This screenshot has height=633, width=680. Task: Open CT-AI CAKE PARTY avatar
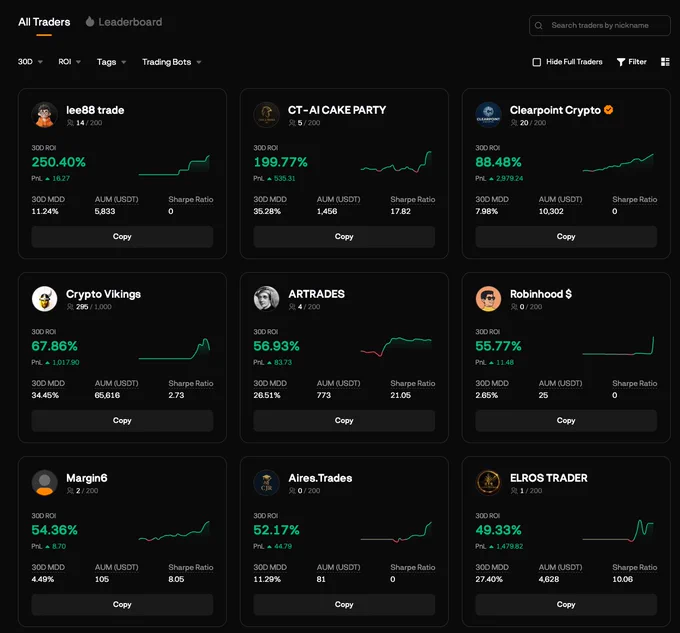pyautogui.click(x=266, y=115)
